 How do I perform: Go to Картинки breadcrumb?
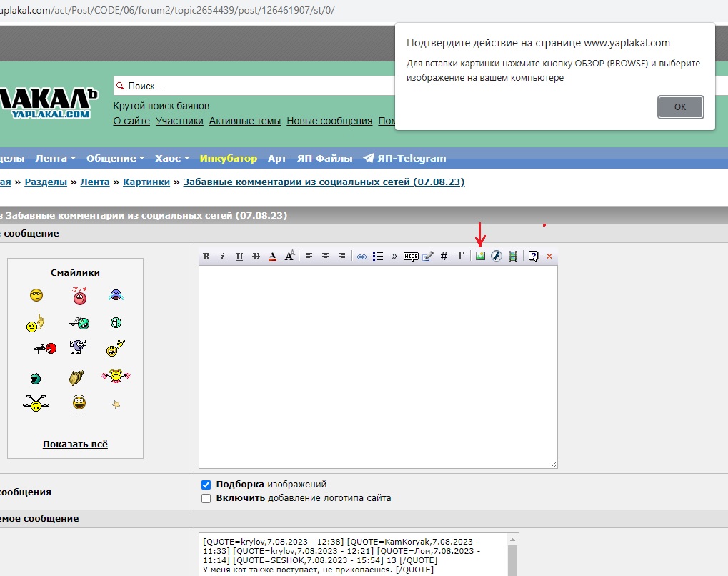(x=146, y=182)
